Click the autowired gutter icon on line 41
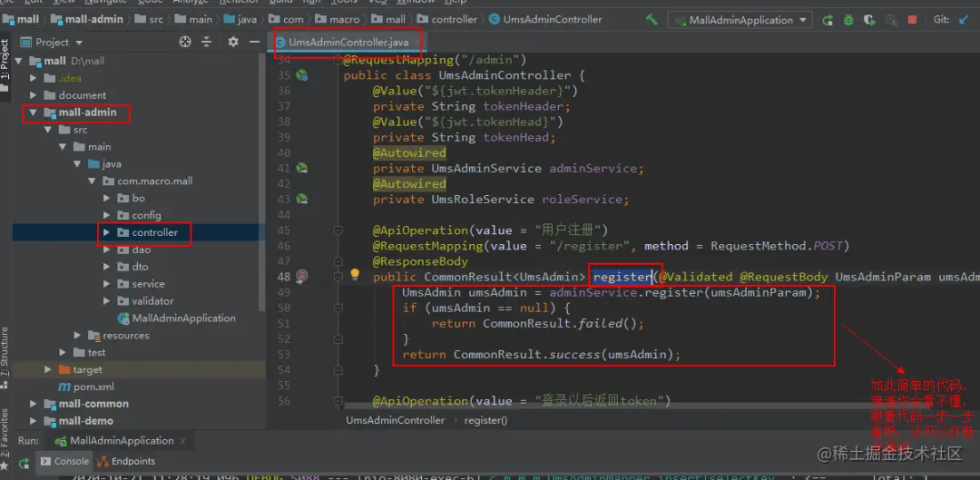This screenshot has width=980, height=480. coord(302,168)
